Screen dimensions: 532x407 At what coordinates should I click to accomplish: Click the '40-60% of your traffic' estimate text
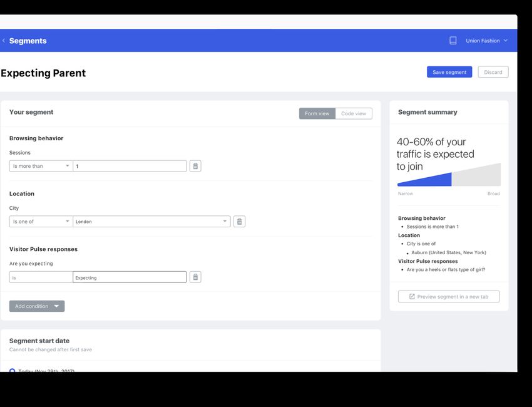point(436,154)
